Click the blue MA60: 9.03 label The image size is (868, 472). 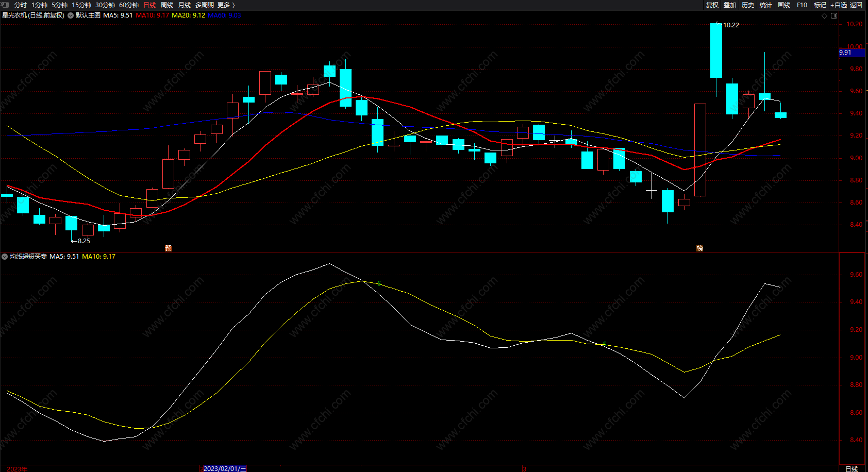point(224,15)
